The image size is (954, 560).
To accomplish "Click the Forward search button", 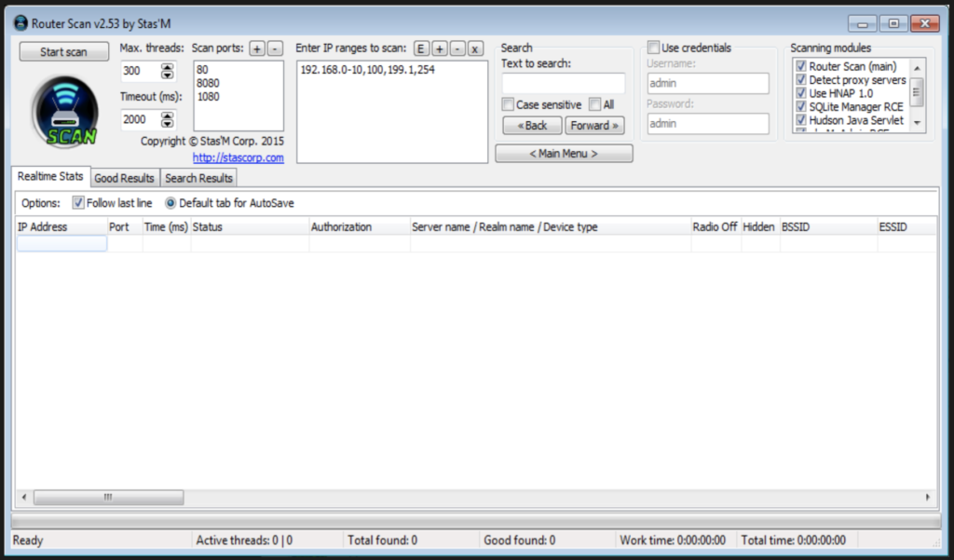I will click(594, 126).
